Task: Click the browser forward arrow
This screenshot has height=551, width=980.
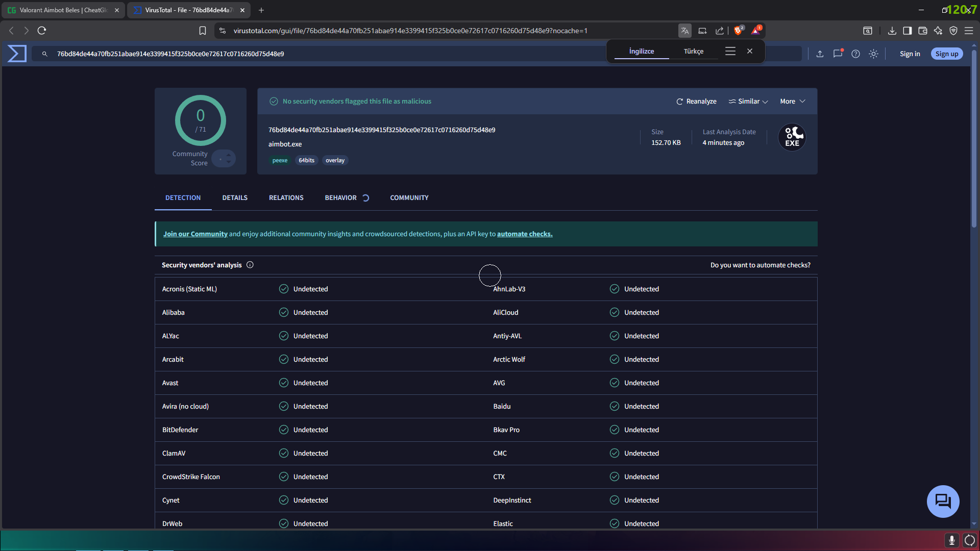Action: click(27, 31)
